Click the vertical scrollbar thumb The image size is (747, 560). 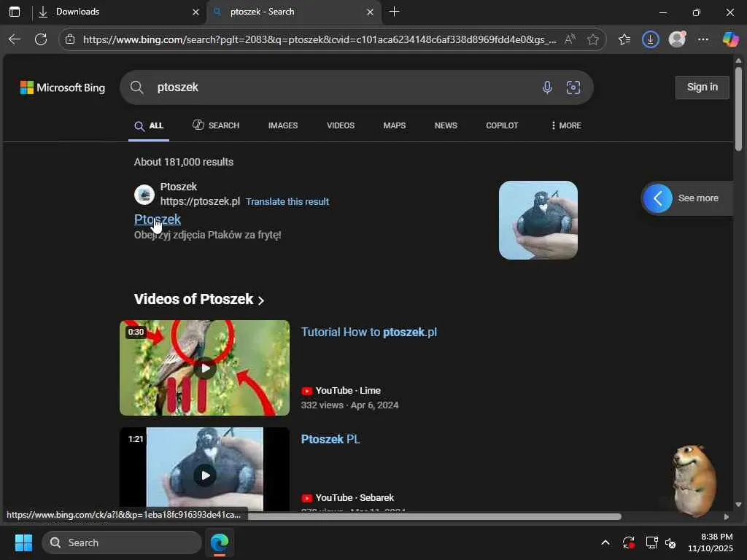pos(738,109)
